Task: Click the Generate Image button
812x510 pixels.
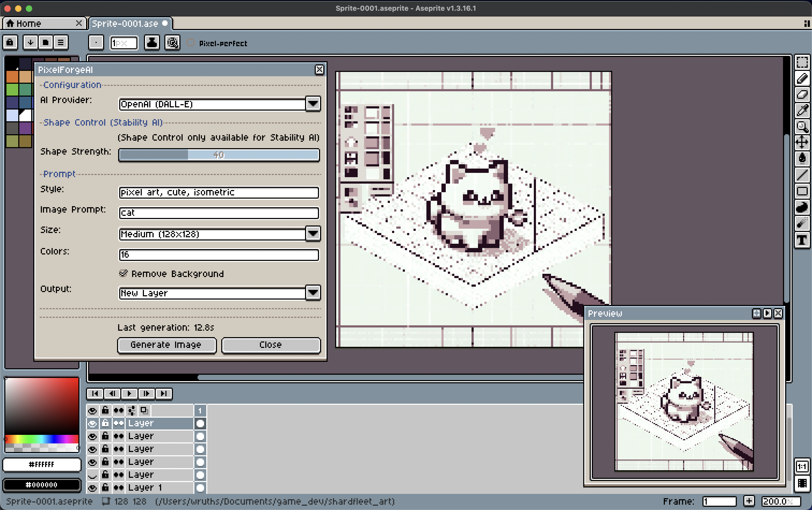Action: pyautogui.click(x=166, y=345)
